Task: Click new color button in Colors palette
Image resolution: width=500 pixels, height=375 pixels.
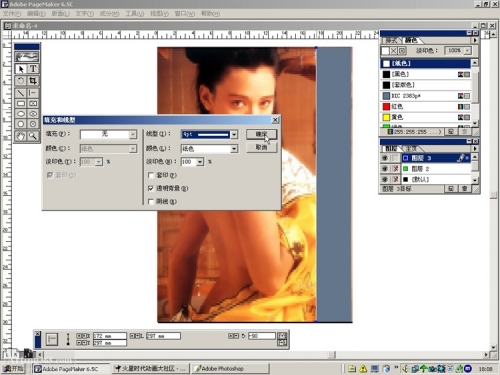Action: pyautogui.click(x=451, y=132)
